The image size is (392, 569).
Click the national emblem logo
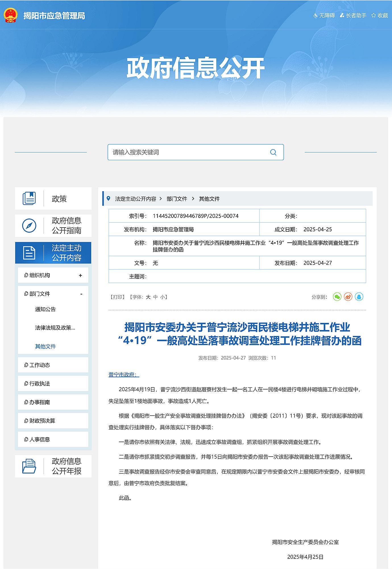[x=11, y=15]
